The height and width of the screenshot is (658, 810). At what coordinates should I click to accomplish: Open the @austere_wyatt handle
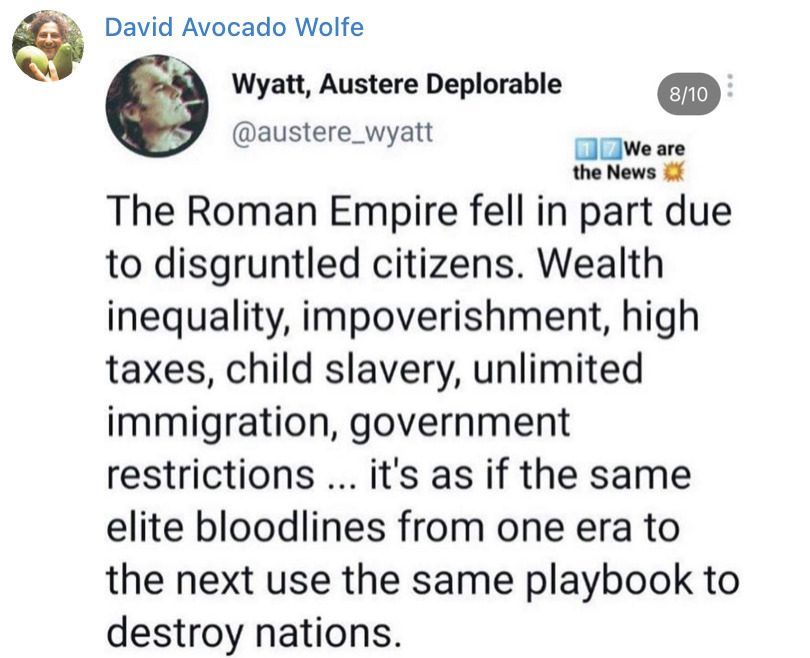pos(332,132)
